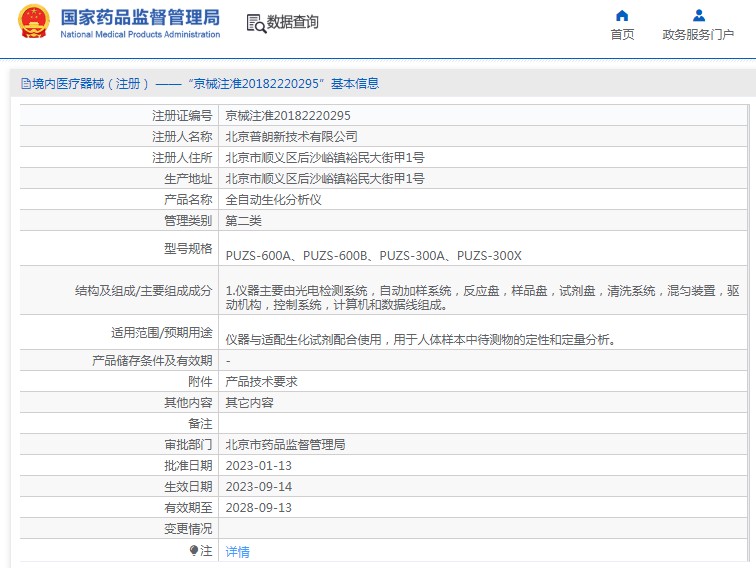The height and width of the screenshot is (568, 756).
Task: Click 适用范围/预期用途 label
Action: point(162,333)
